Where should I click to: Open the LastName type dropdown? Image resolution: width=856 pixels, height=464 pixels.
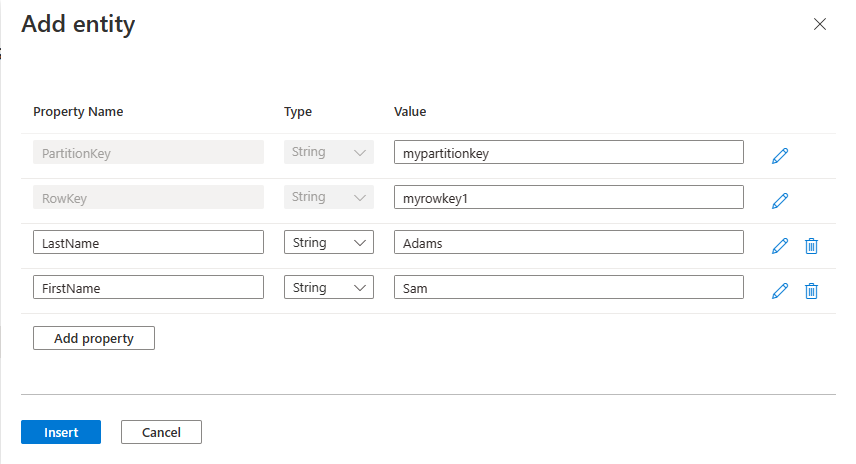329,242
